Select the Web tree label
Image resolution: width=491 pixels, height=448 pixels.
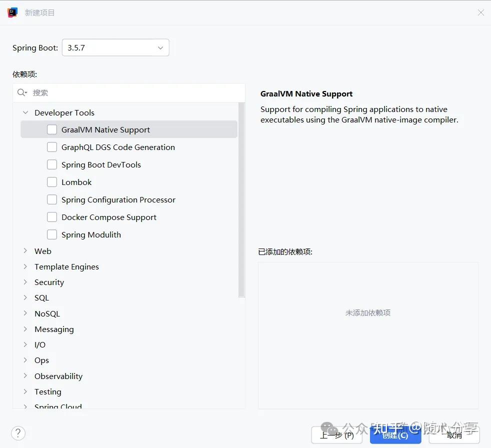pos(43,251)
